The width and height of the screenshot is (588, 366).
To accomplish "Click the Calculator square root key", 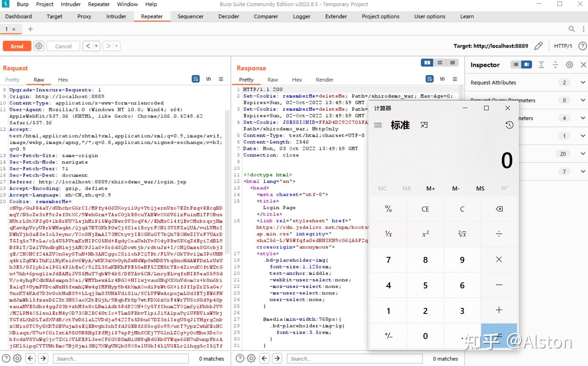I will click(x=462, y=234).
